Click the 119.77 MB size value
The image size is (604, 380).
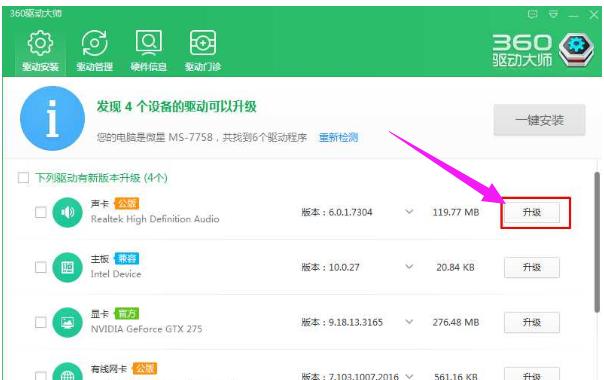pos(456,212)
